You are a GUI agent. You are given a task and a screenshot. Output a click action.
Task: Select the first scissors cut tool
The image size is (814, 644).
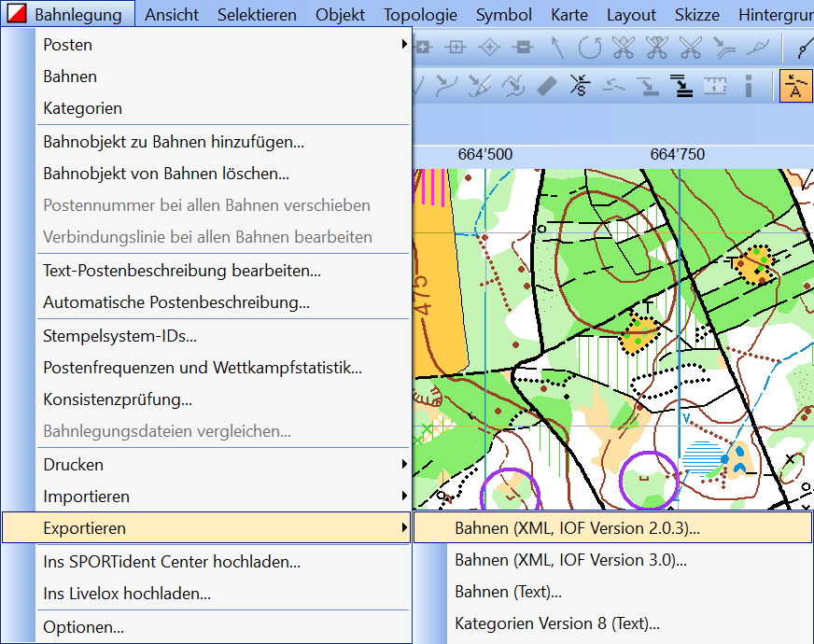(x=624, y=47)
